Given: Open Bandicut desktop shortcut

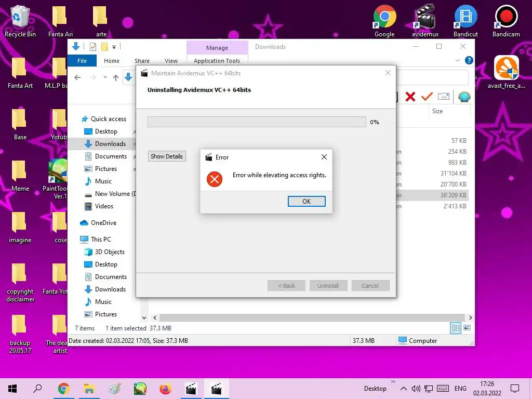Looking at the screenshot, I should (x=465, y=21).
